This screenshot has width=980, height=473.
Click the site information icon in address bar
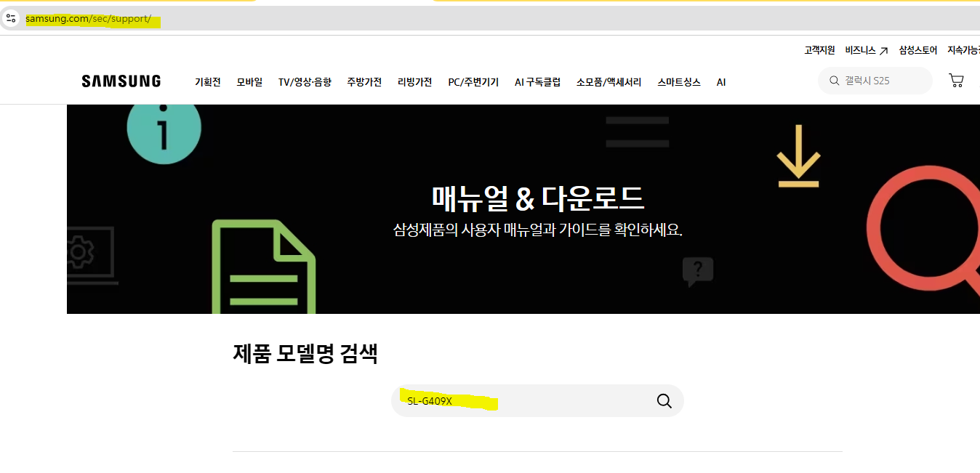(x=10, y=18)
